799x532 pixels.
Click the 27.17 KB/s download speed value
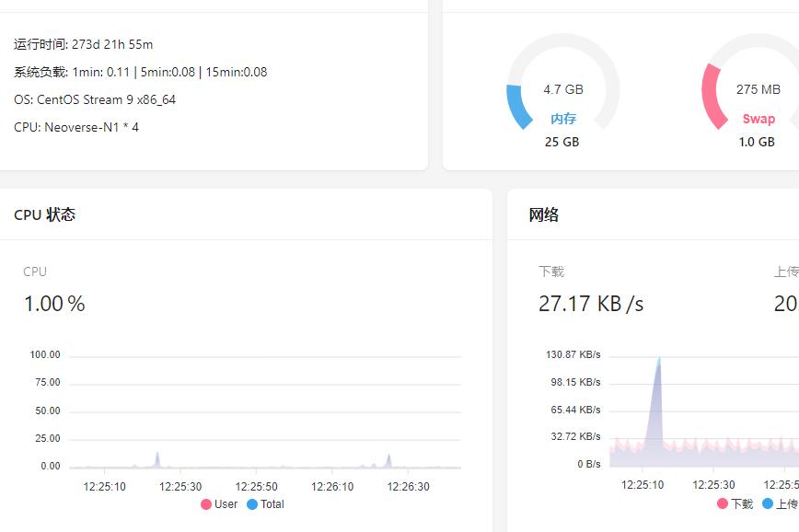point(591,304)
